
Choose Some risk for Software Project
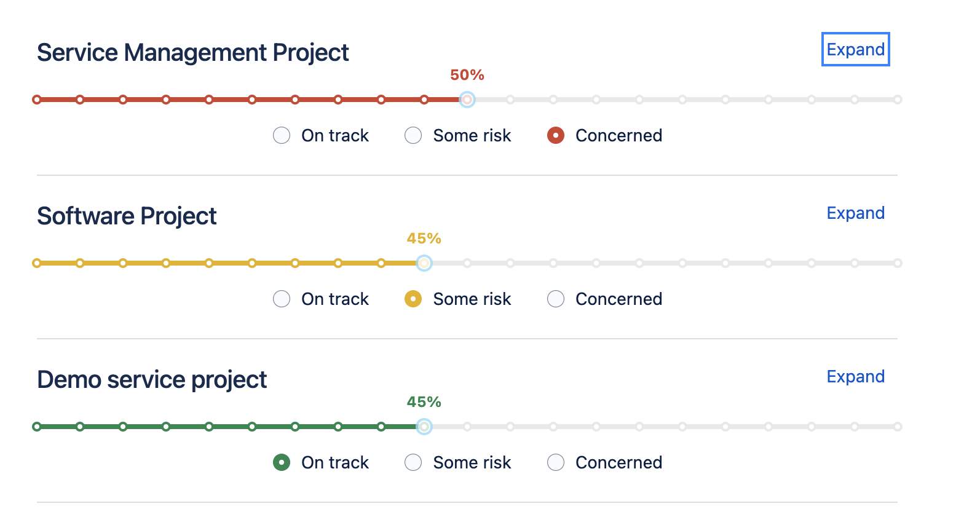(413, 299)
